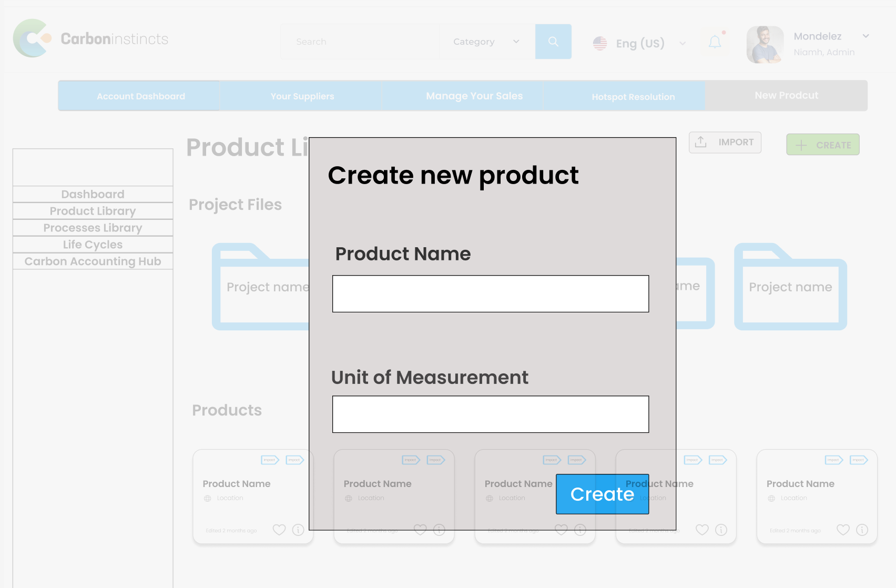Screen dimensions: 896x588
Task: Open Processes Library in the sidebar
Action: [x=93, y=228]
